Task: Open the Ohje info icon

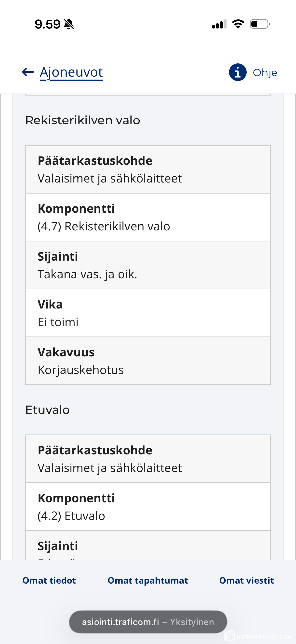Action: click(x=238, y=72)
